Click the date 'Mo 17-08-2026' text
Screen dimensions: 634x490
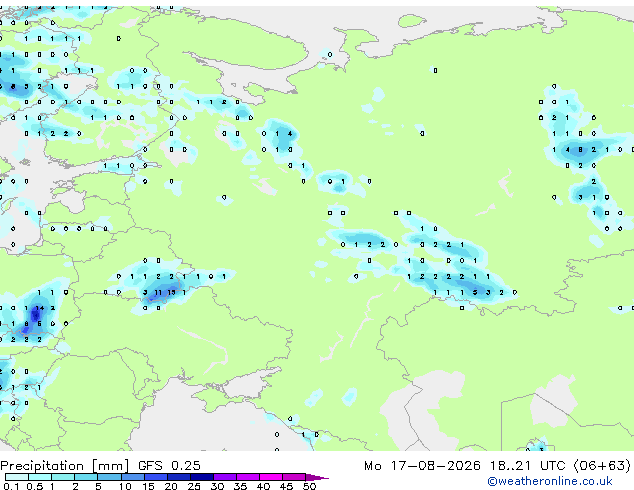point(422,466)
